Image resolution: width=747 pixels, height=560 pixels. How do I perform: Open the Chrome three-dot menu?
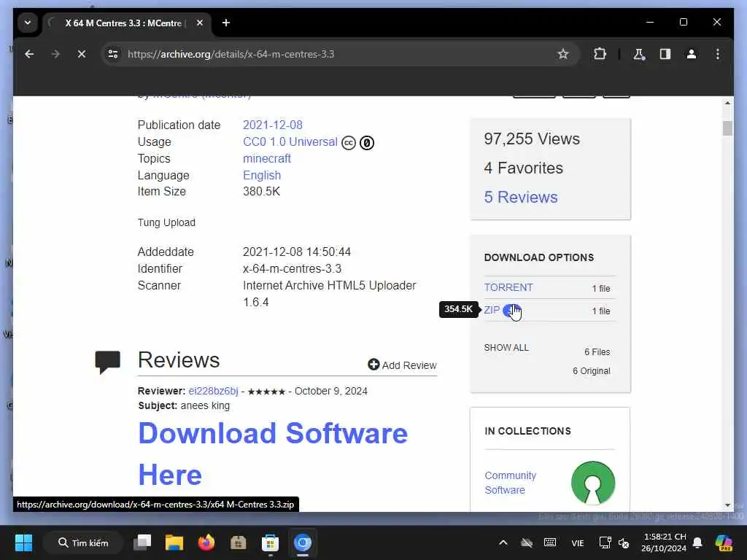[718, 54]
